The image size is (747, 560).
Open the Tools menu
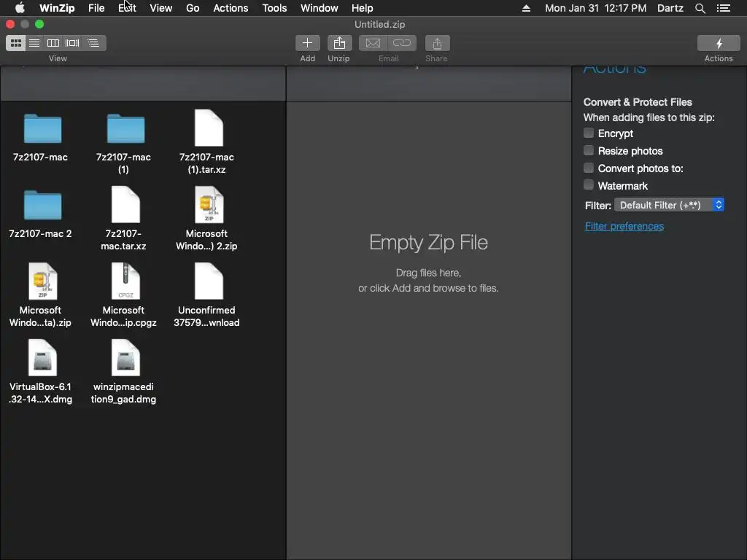274,8
